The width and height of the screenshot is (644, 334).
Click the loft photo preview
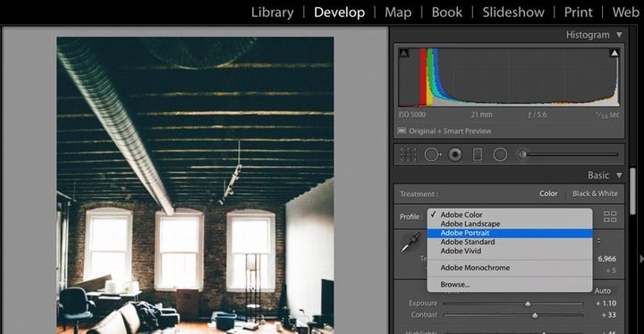point(195,185)
